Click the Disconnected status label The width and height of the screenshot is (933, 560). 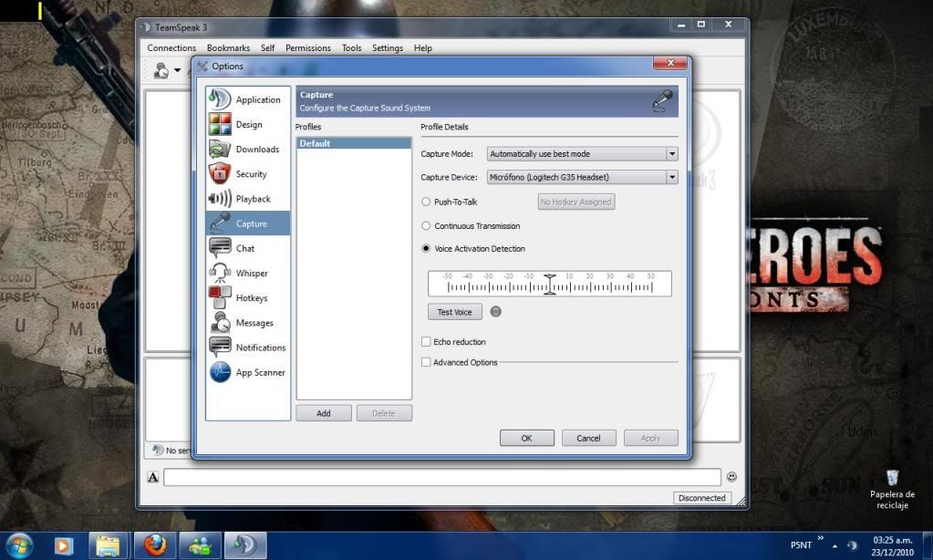[x=701, y=497]
